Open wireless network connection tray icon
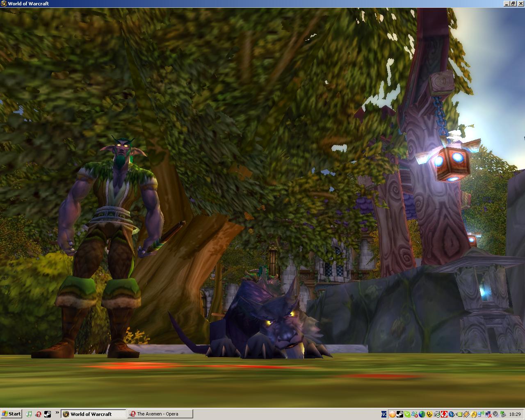 point(481,414)
